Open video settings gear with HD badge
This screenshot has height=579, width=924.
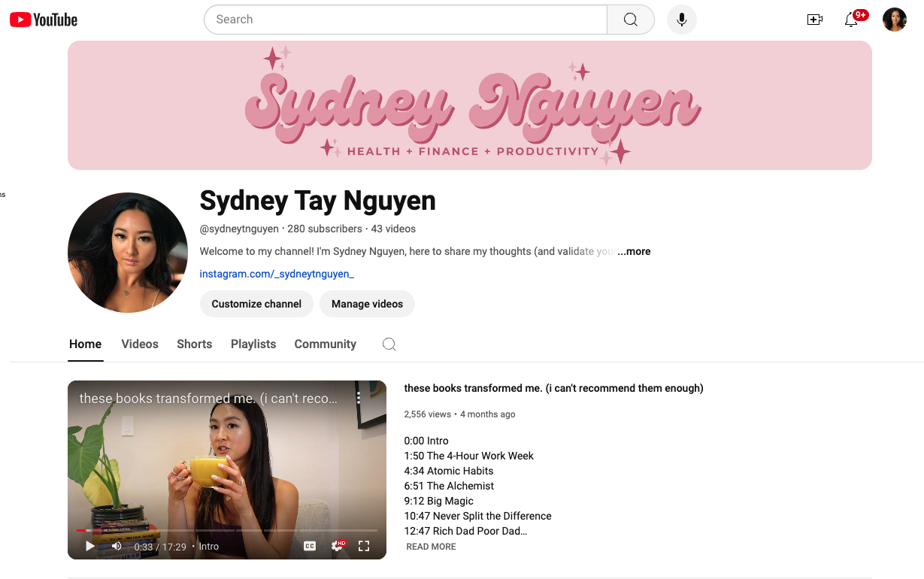pyautogui.click(x=337, y=547)
